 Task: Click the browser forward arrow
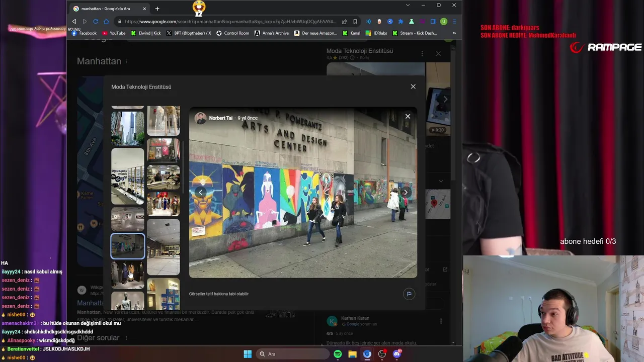coord(85,22)
